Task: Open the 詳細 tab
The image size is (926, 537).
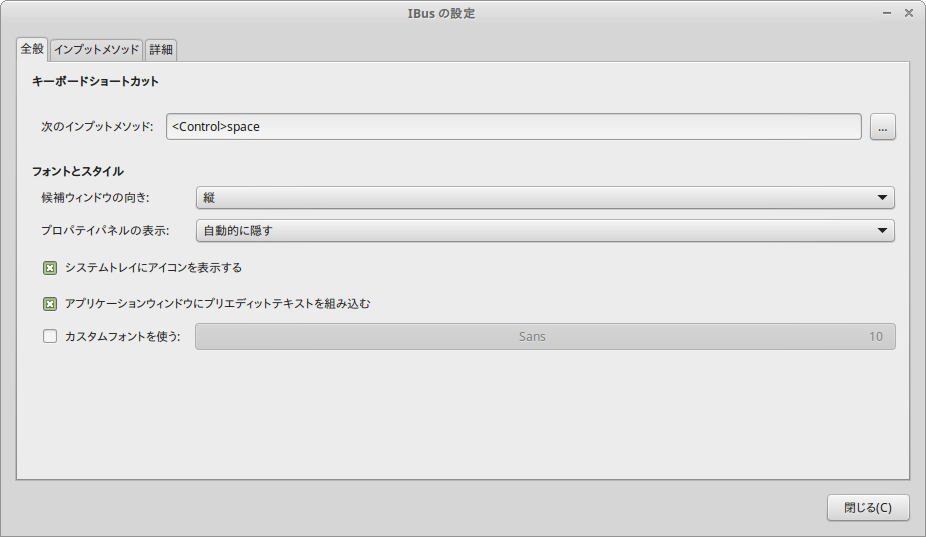Action: click(x=161, y=50)
